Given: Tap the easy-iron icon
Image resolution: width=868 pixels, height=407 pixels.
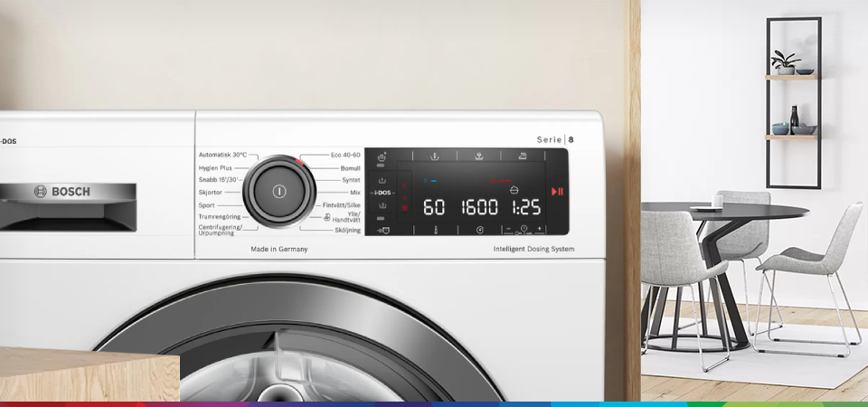Looking at the screenshot, I should coord(523,156).
